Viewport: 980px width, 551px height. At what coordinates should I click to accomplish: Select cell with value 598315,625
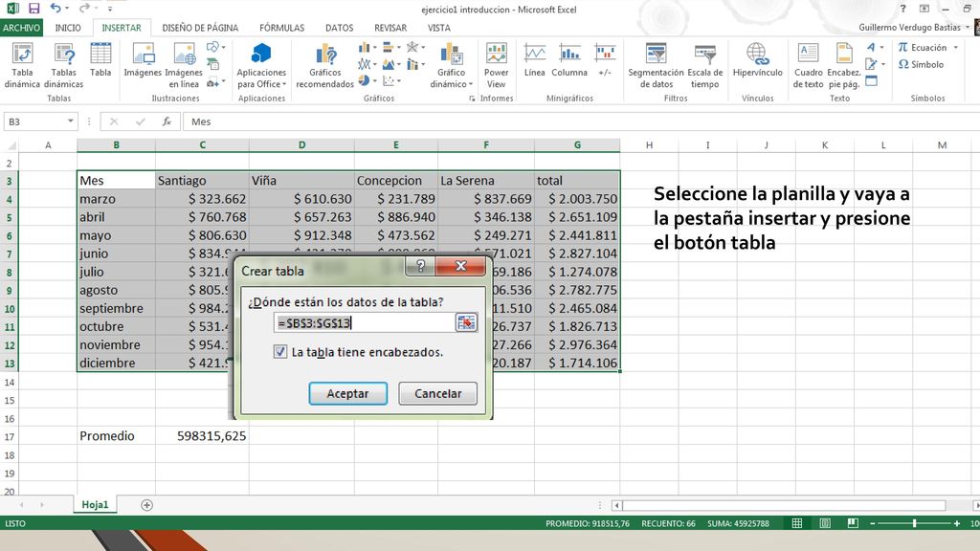[202, 436]
